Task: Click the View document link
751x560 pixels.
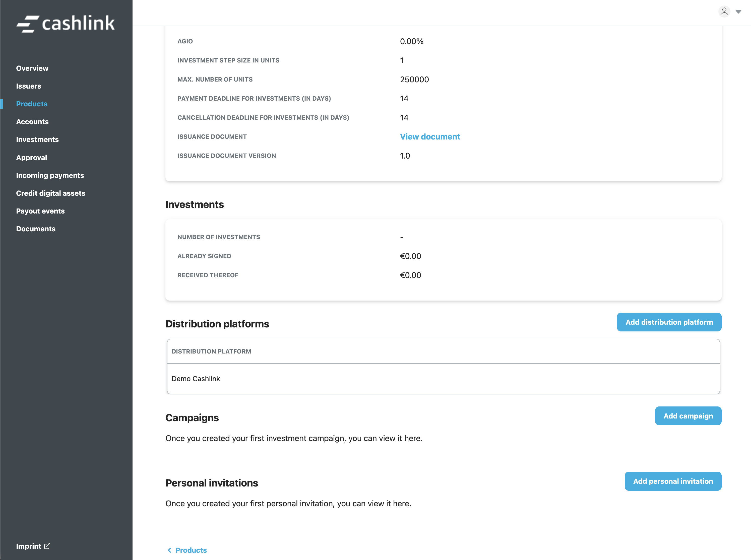Action: pos(429,136)
